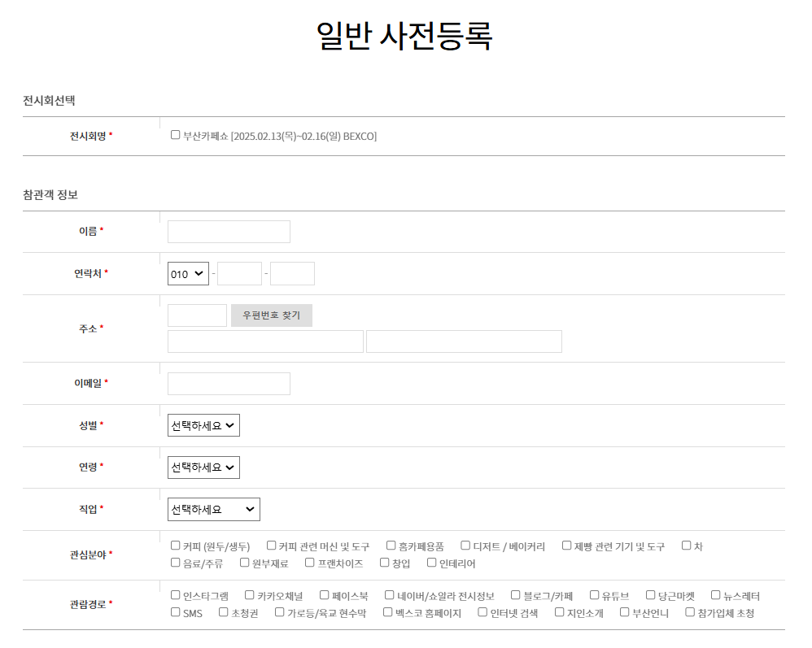Open the phone prefix dropdown showing 010

(188, 273)
